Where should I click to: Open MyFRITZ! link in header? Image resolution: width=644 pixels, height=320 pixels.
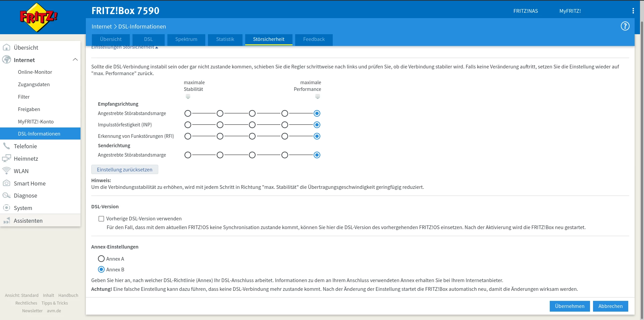pos(570,11)
